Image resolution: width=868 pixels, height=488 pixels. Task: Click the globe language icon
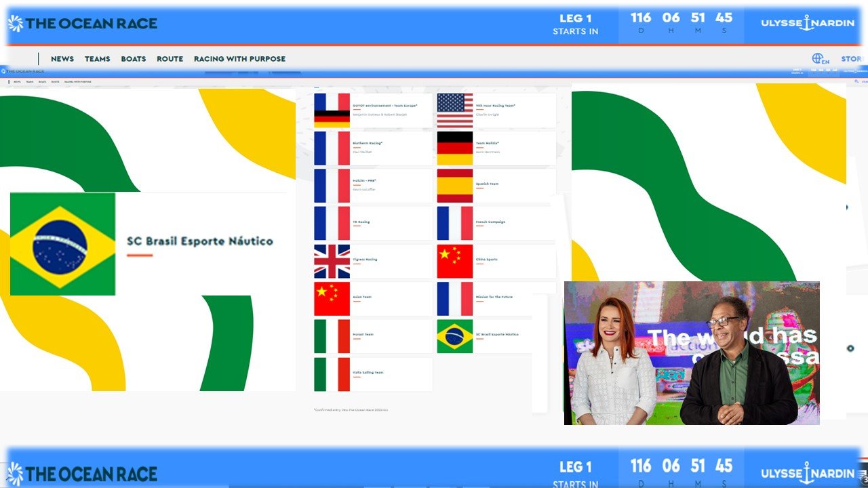(x=818, y=59)
